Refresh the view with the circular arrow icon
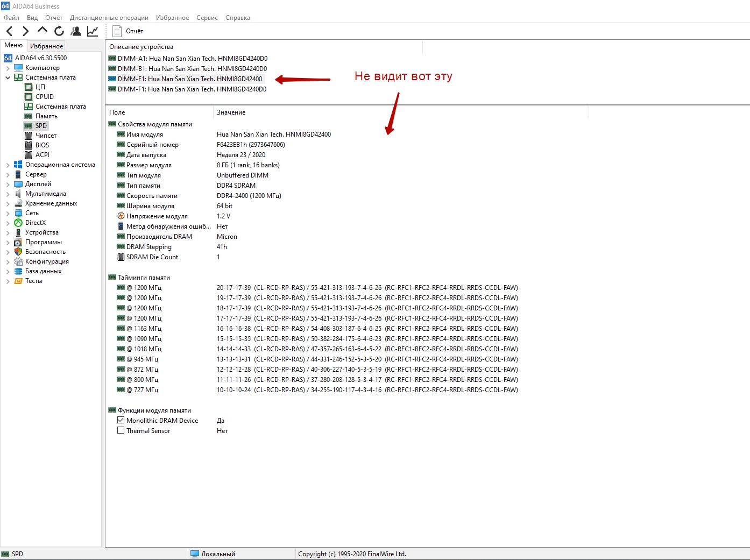 (59, 31)
